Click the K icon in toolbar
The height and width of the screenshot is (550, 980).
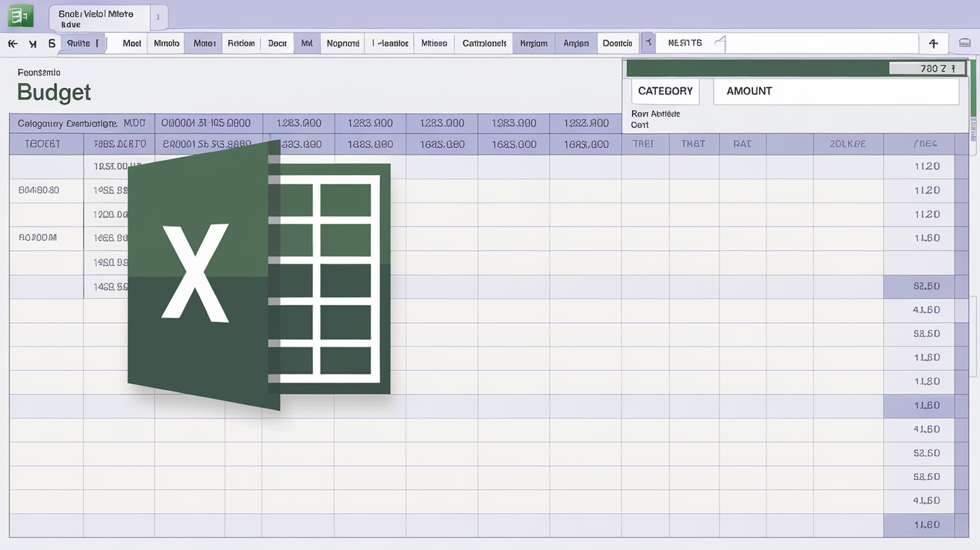pos(32,44)
